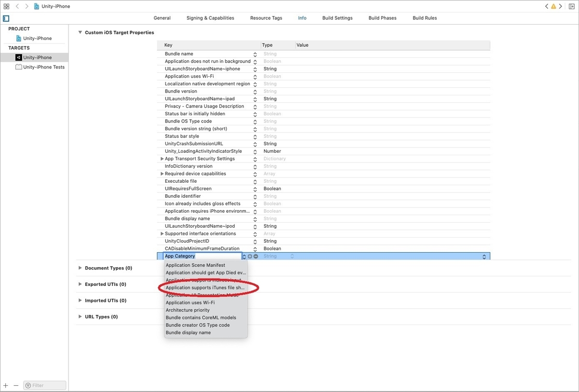Select UnityCrashSubmissionURL row
Viewport: 579px width, 392px height.
coord(323,144)
